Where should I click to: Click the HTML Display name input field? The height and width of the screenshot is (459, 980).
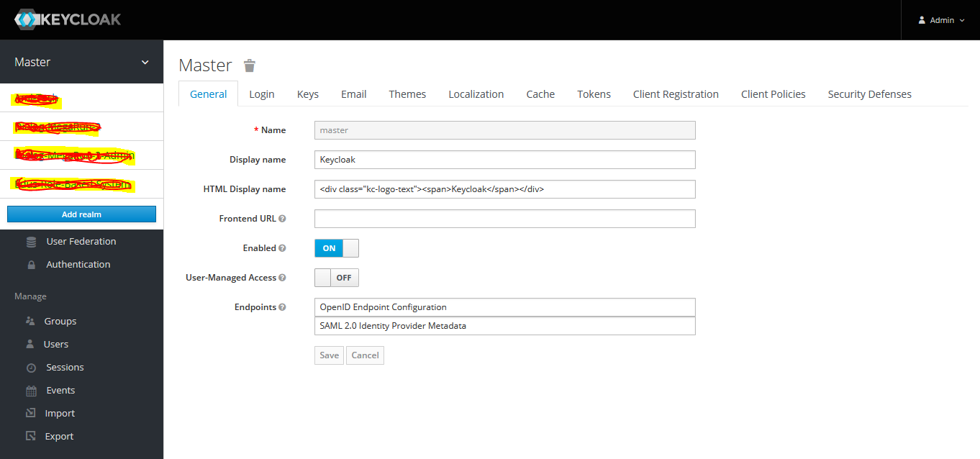click(x=505, y=189)
